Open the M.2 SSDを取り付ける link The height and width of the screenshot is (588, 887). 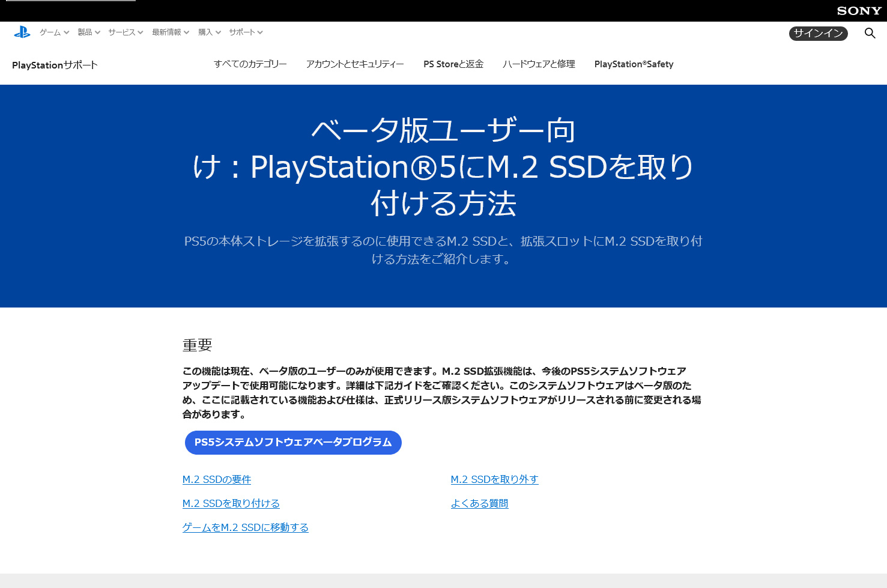click(231, 503)
